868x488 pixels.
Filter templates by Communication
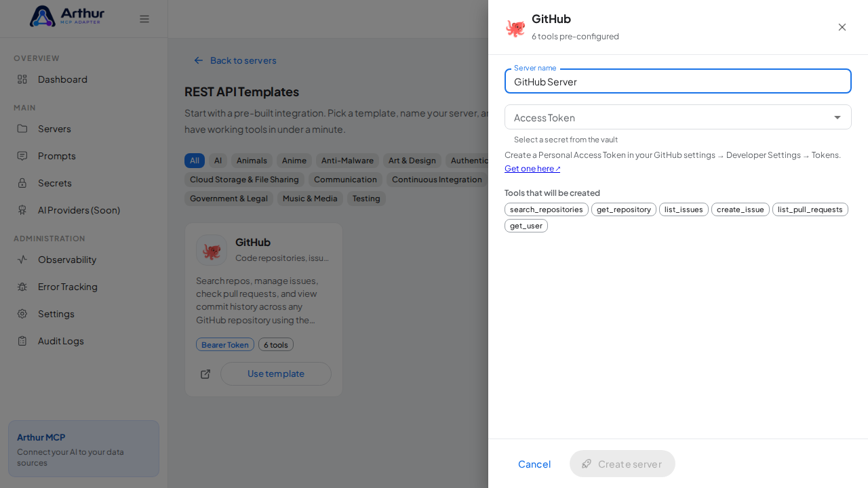point(345,180)
